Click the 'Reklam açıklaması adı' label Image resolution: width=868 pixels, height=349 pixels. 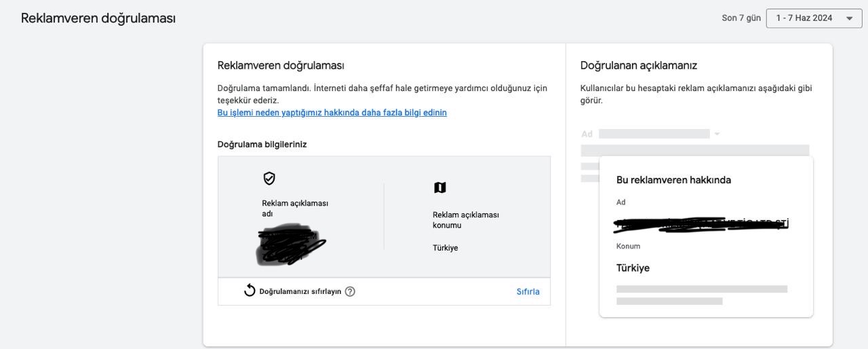(x=295, y=208)
